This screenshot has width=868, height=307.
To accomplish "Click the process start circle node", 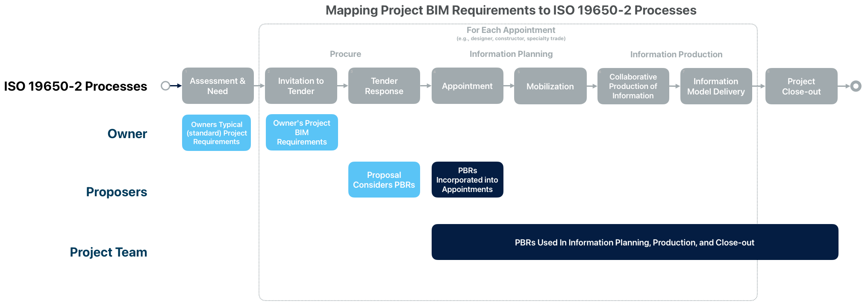I will (165, 86).
